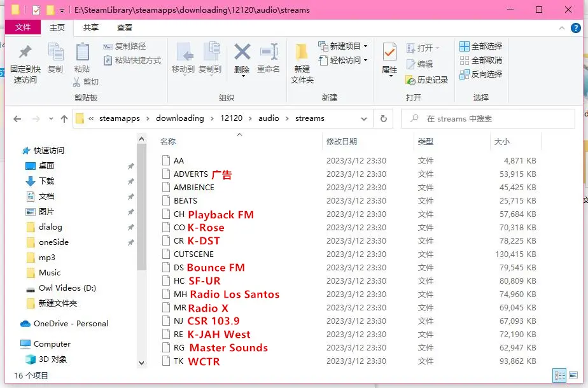Switch to Details view layout icon
Screen dimensions: 588x388
coord(559,375)
